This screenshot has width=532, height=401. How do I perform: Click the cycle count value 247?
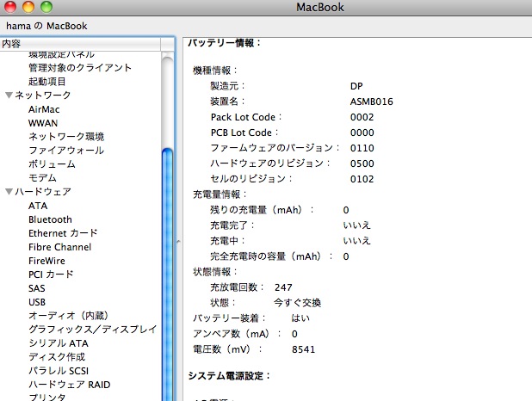pyautogui.click(x=283, y=287)
